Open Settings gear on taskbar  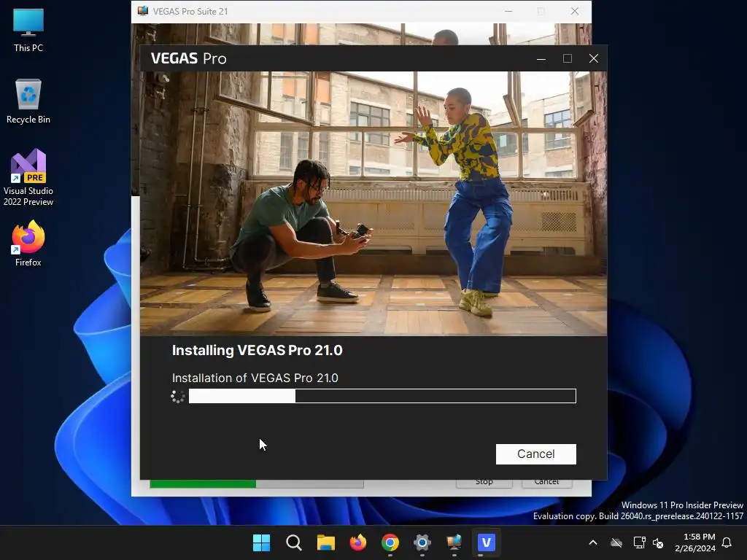coord(422,542)
